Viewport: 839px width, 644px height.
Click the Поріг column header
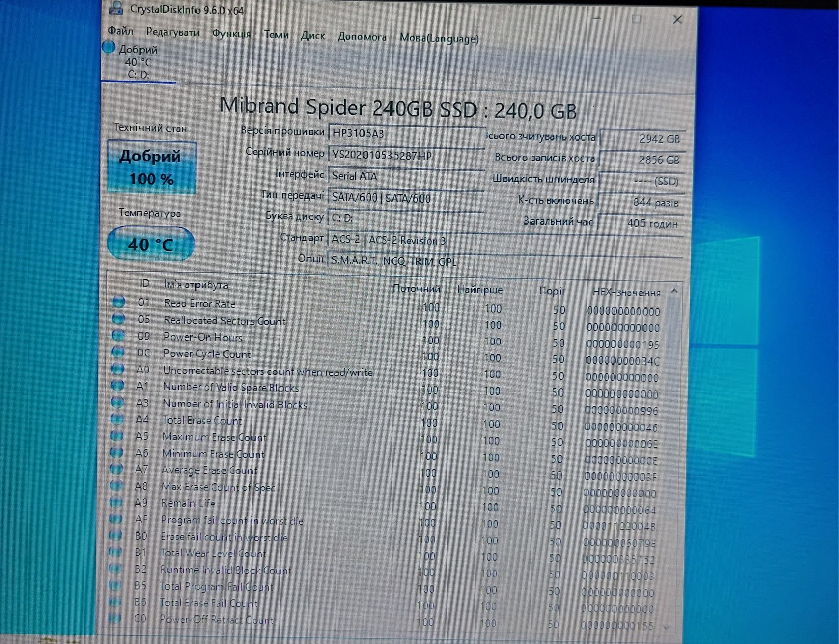click(x=552, y=291)
